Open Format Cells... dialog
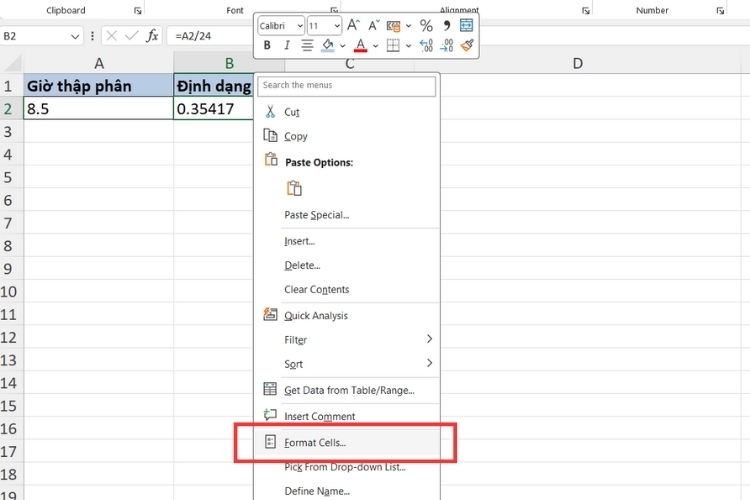Screen dimensions: 750x500 pyautogui.click(x=346, y=442)
